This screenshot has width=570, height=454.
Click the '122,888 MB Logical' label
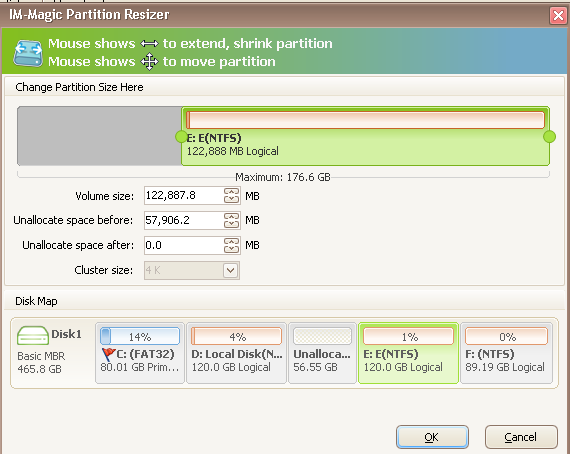click(233, 151)
